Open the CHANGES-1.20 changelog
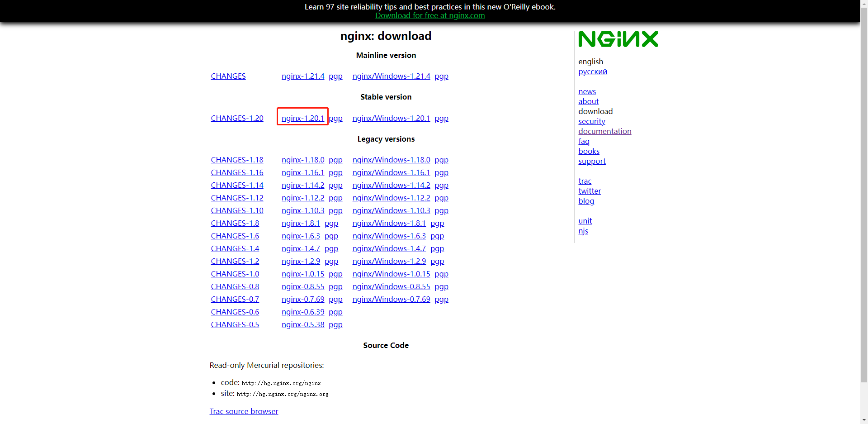Image resolution: width=868 pixels, height=424 pixels. (x=237, y=118)
